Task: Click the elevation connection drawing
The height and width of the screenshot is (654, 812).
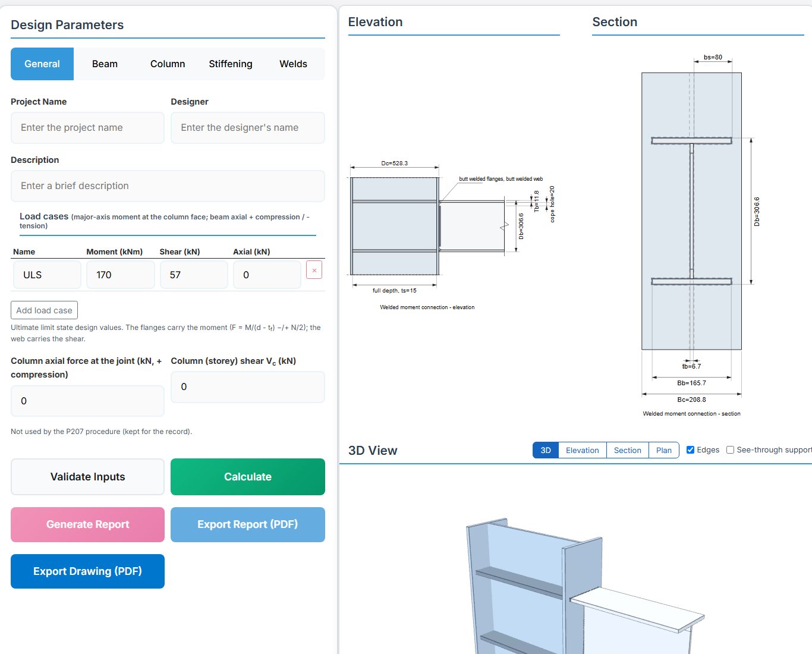Action: click(x=453, y=235)
